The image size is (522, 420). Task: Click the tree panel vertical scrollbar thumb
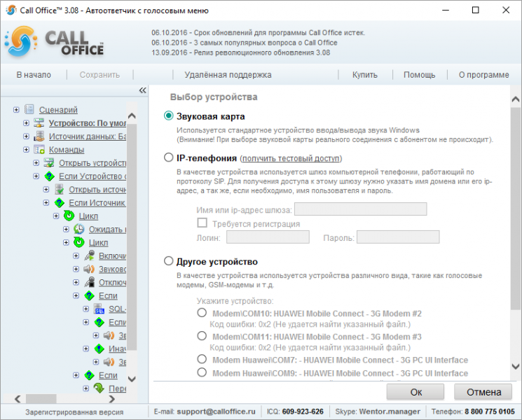point(132,237)
